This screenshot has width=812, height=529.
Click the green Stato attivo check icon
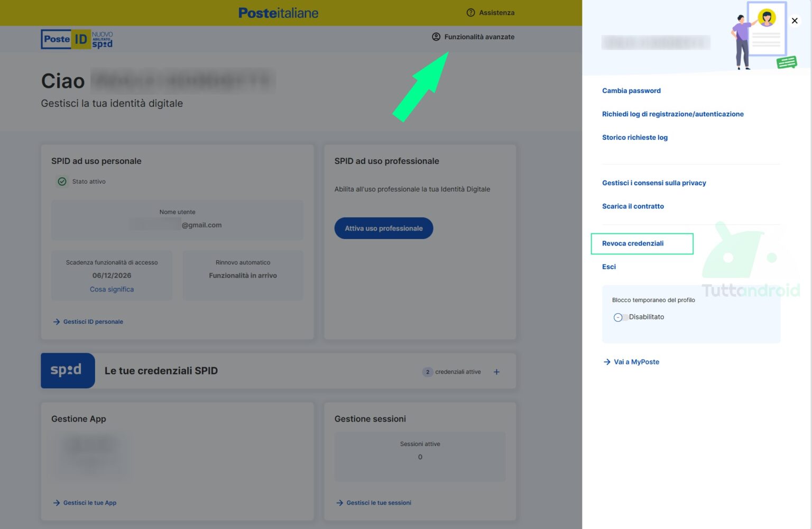pos(62,181)
